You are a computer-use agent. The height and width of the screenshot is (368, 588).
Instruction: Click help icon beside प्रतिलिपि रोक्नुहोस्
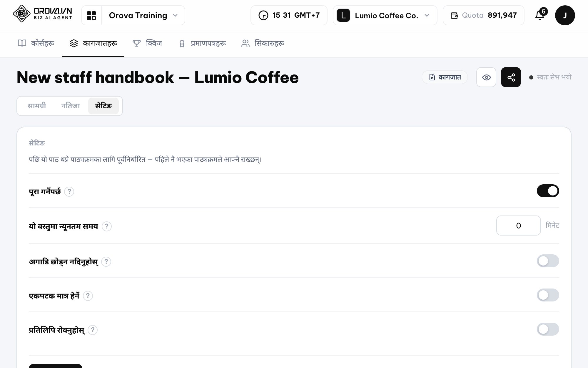pyautogui.click(x=93, y=330)
